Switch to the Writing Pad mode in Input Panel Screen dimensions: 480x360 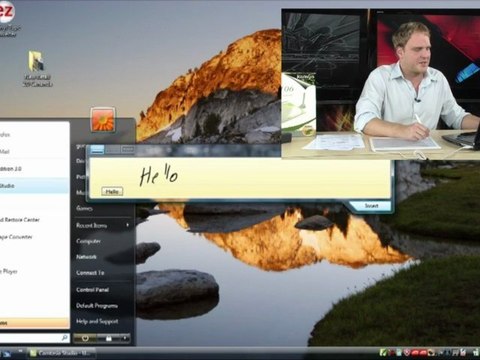tap(97, 150)
